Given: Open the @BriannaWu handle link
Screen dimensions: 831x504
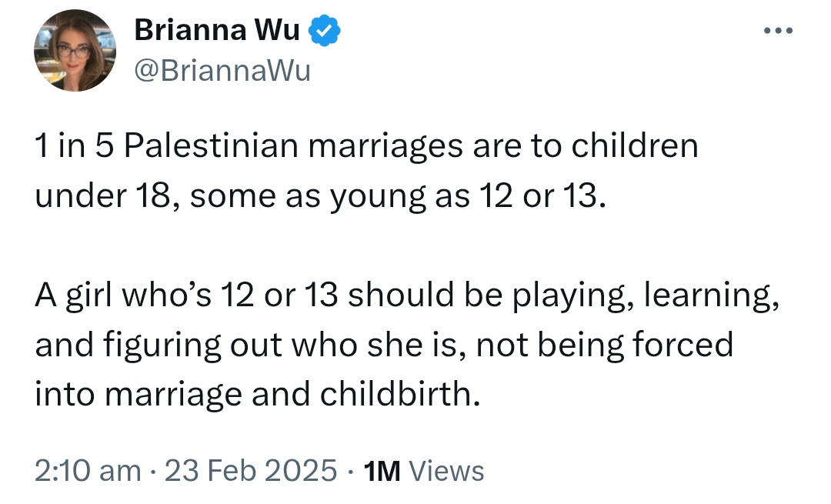Looking at the screenshot, I should pos(222,71).
